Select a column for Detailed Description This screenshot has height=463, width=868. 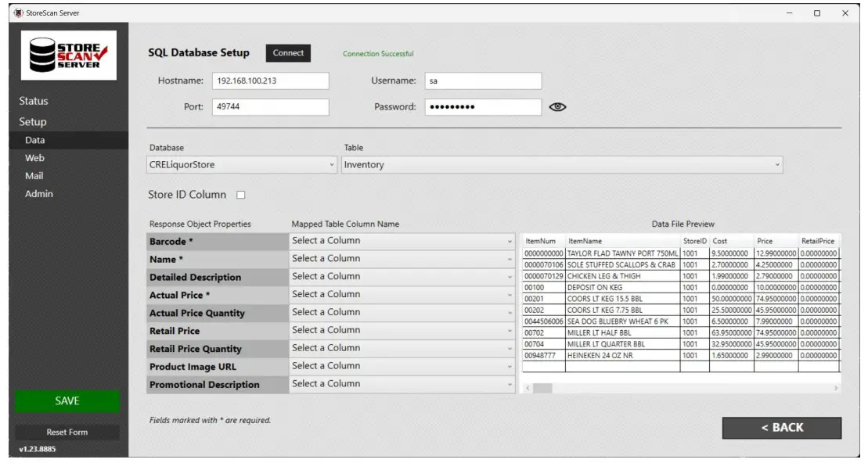pos(402,277)
